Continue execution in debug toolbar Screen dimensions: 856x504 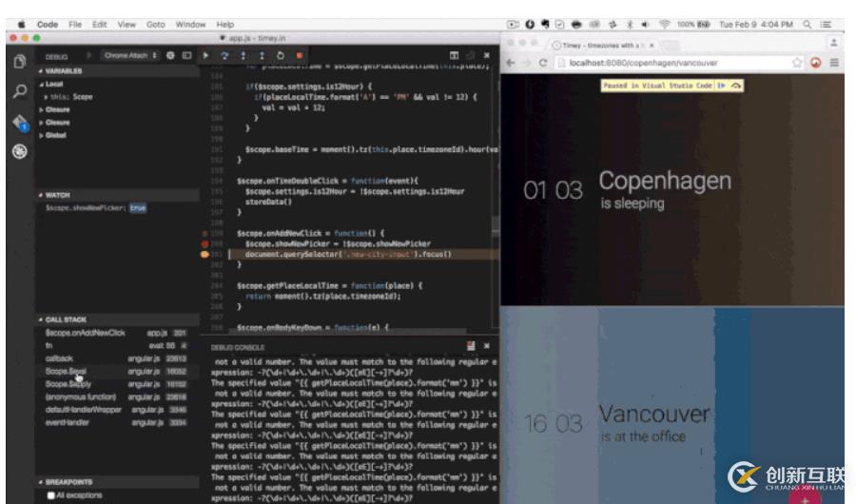point(205,55)
